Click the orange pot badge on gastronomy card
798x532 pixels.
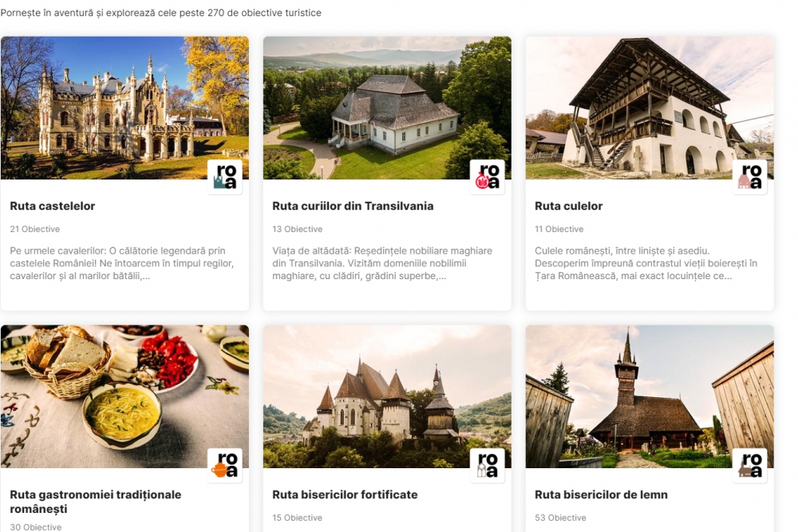click(225, 465)
